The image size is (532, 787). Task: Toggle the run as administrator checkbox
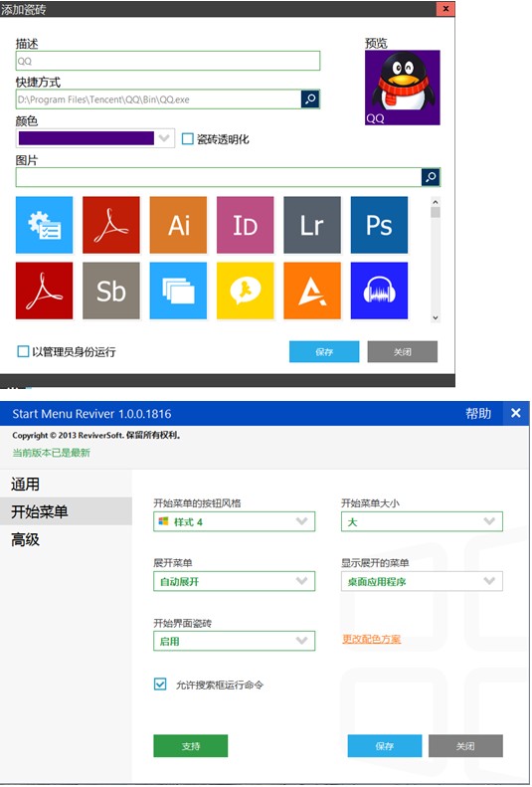click(x=23, y=351)
